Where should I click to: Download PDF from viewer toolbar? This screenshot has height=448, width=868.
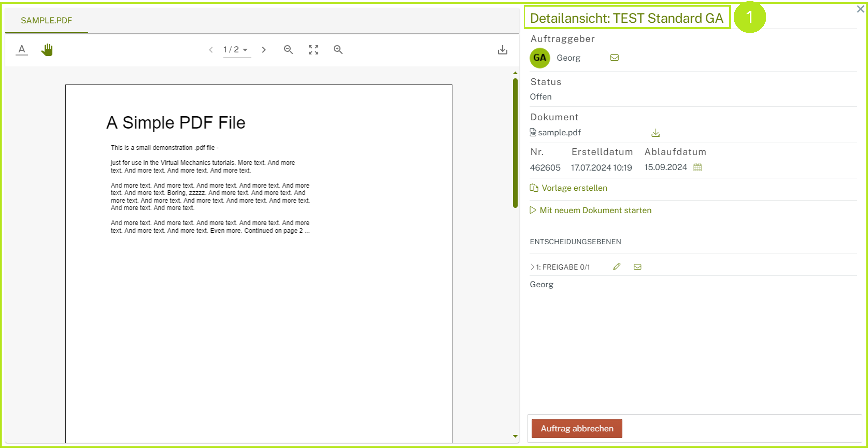[502, 50]
